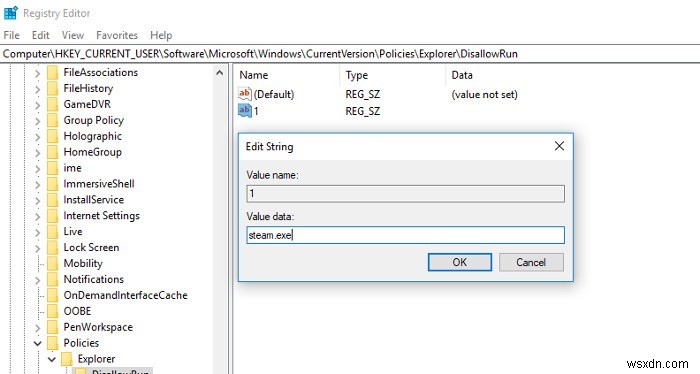Select ime folder icon

(x=53, y=168)
